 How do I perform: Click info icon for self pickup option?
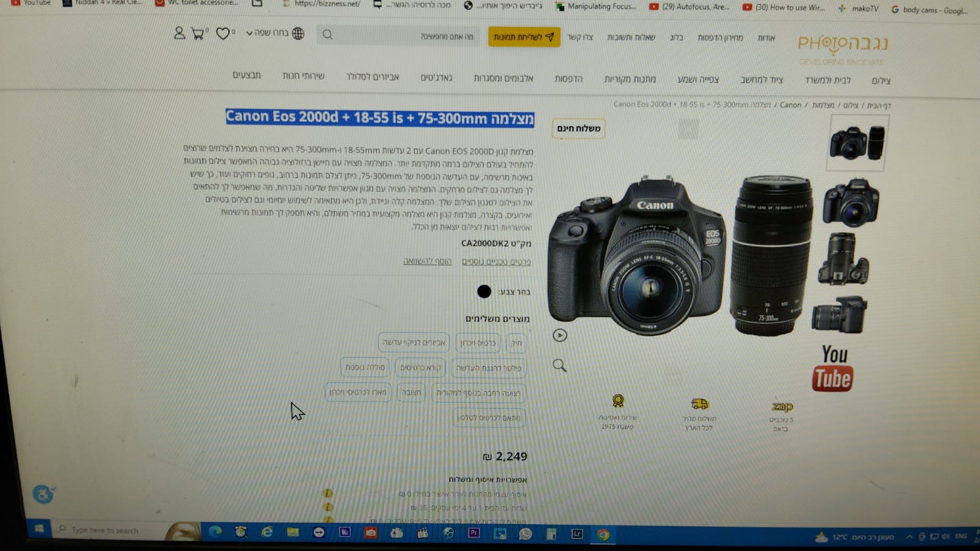[x=328, y=493]
